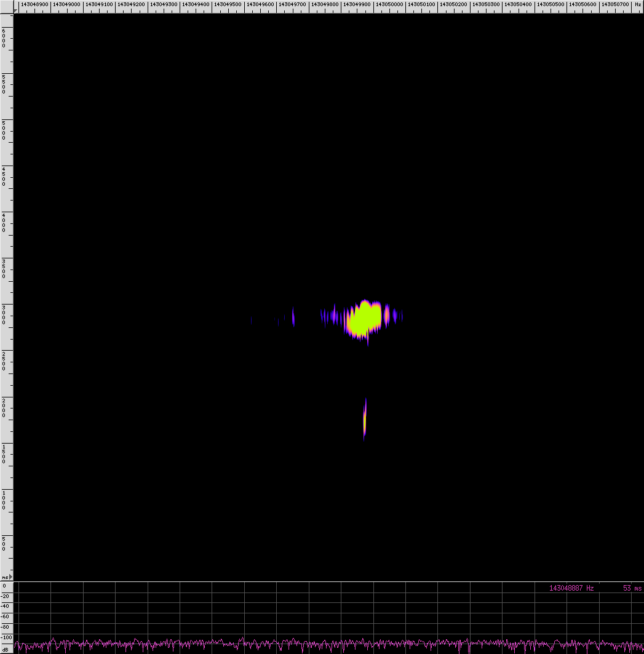Click the 6000 ms mark on time axis
This screenshot has width=644, height=654.
click(4, 37)
